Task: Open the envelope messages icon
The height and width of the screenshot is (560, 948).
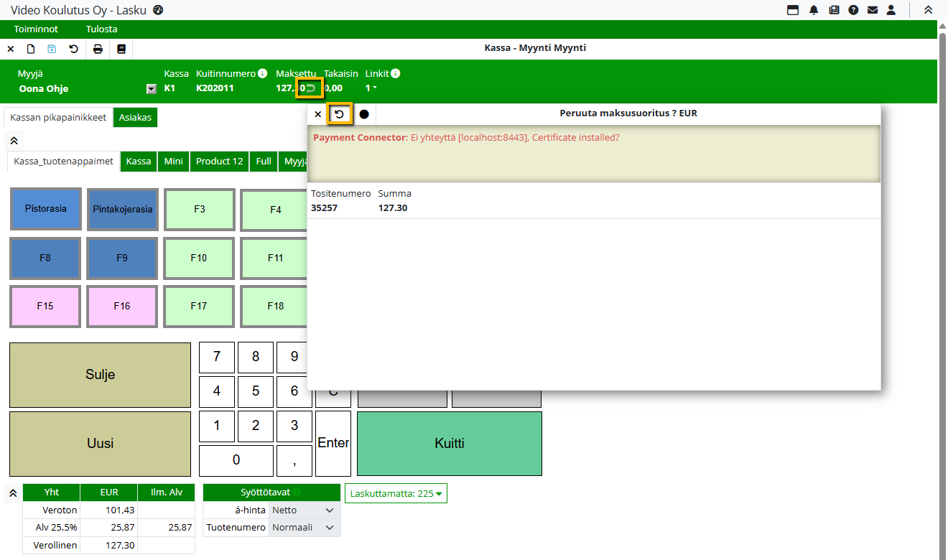Action: pyautogui.click(x=873, y=10)
